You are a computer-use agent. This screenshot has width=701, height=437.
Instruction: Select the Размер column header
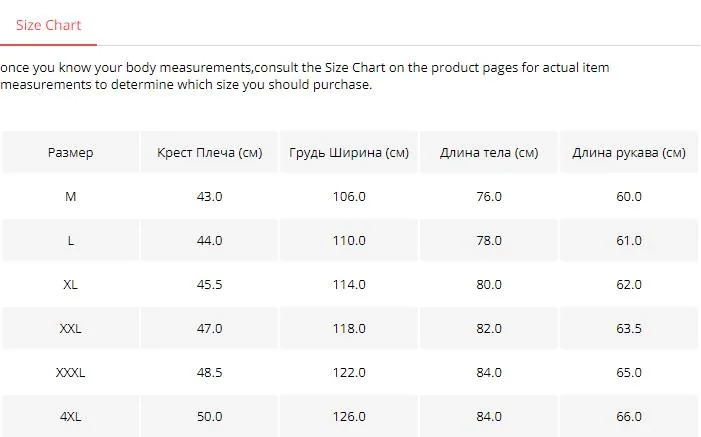[71, 153]
